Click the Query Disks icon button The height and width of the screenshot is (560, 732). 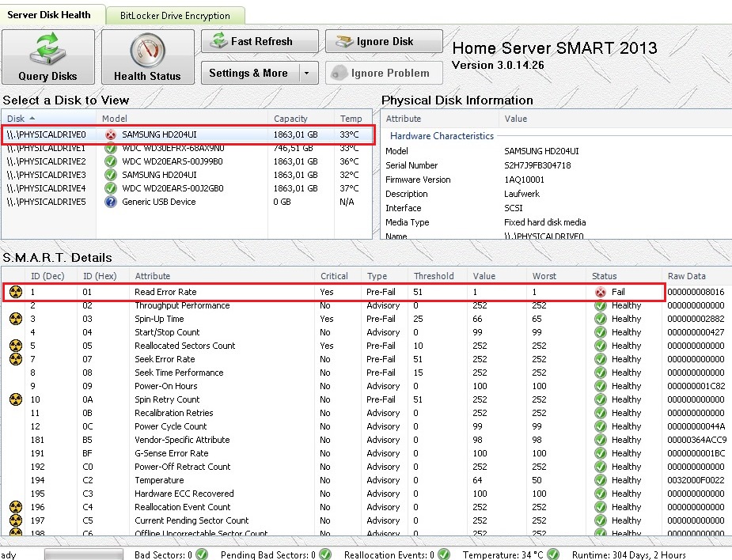point(48,57)
